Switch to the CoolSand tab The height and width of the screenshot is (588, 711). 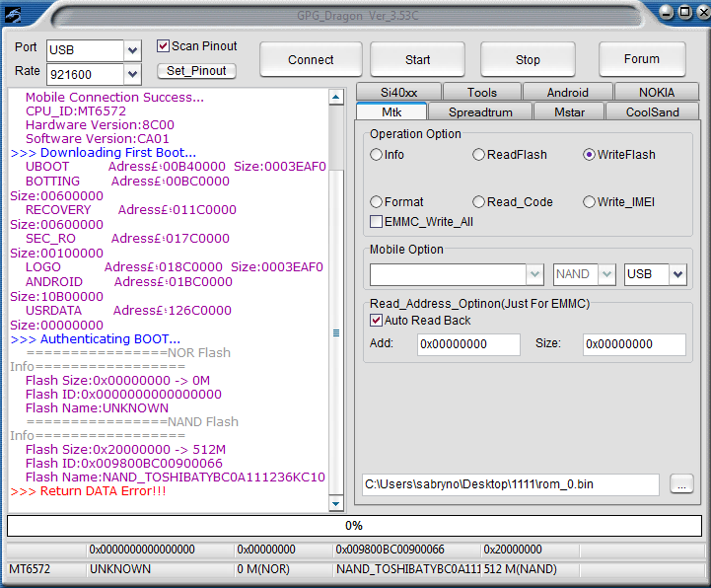[652, 112]
